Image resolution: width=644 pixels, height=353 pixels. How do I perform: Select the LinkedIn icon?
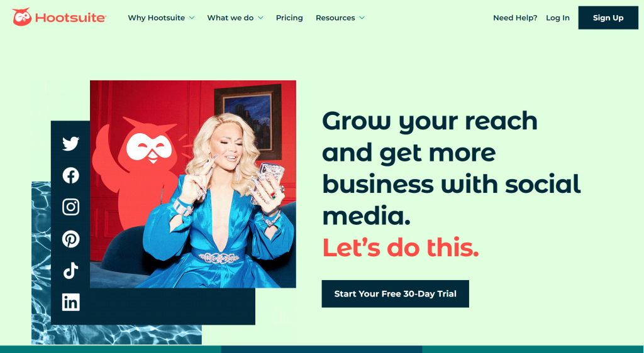(x=70, y=302)
